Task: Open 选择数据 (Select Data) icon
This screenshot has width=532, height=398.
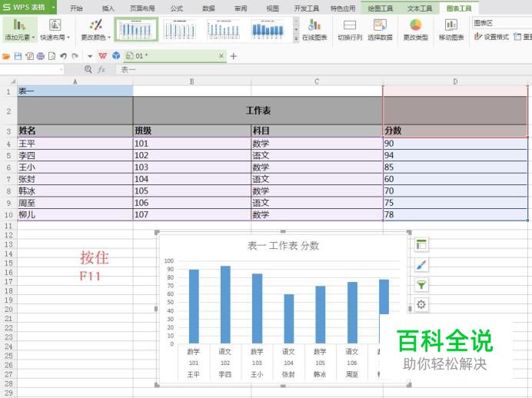Action: [x=380, y=25]
